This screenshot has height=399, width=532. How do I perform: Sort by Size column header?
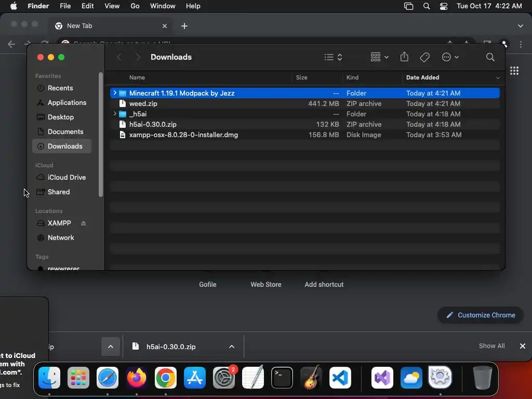point(302,77)
